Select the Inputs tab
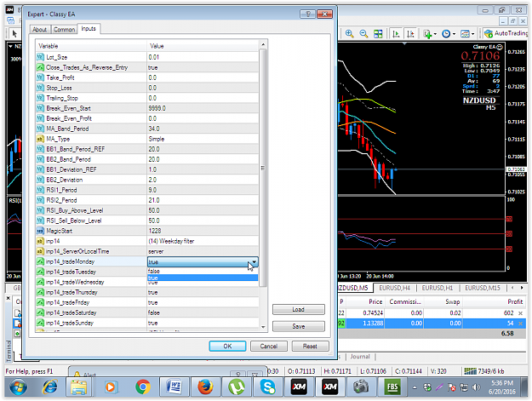The height and width of the screenshot is (401, 532). (x=89, y=28)
